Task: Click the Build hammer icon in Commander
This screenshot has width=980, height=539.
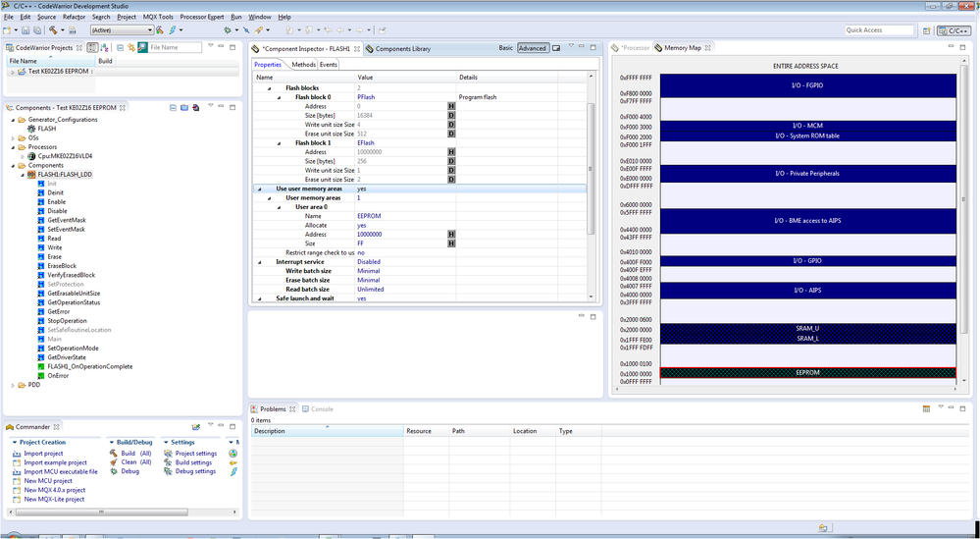Action: pyautogui.click(x=113, y=454)
